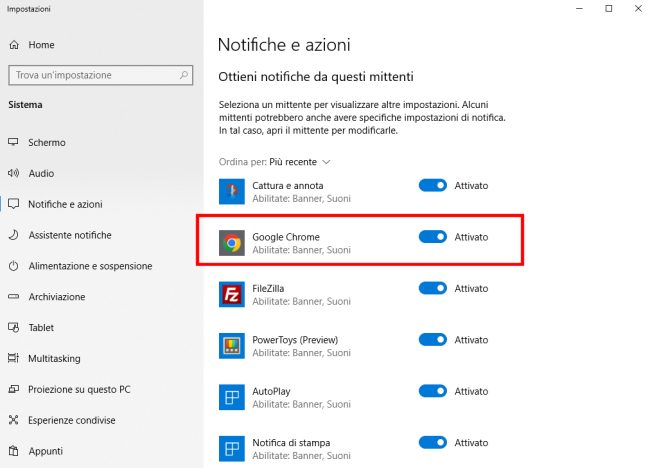Open Proiezione su questo PC
Image resolution: width=650 pixels, height=468 pixels.
[x=80, y=389]
